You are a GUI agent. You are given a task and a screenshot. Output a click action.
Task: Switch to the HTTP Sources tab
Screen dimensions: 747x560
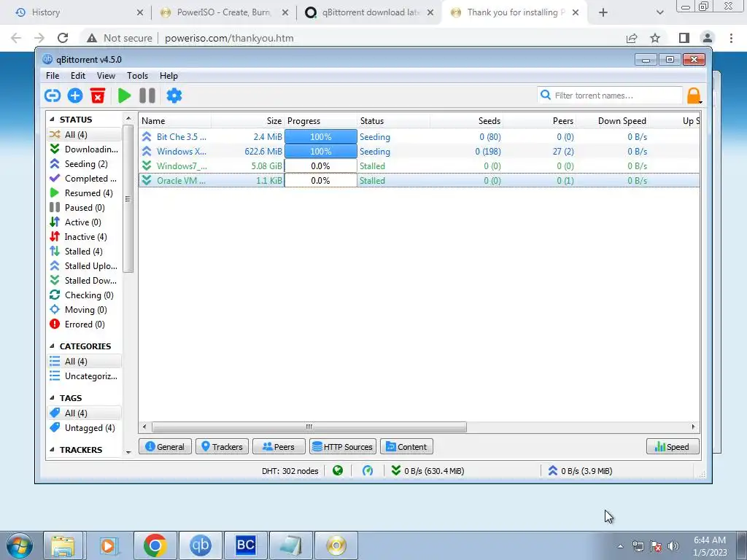(x=343, y=447)
